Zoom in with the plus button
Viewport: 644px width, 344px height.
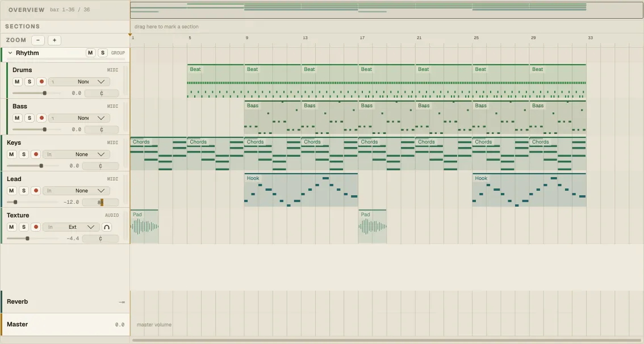click(54, 40)
